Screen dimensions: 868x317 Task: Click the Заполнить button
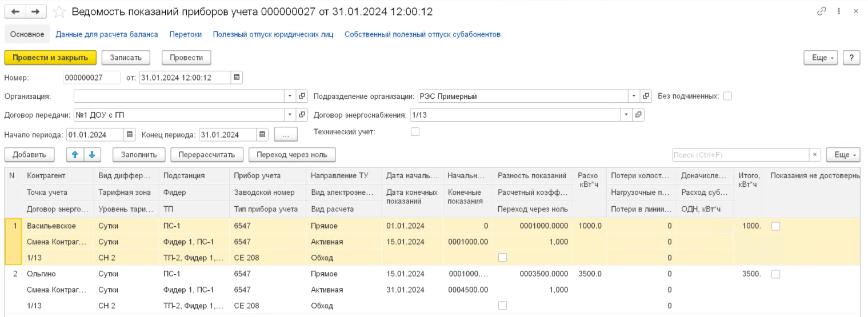[139, 155]
